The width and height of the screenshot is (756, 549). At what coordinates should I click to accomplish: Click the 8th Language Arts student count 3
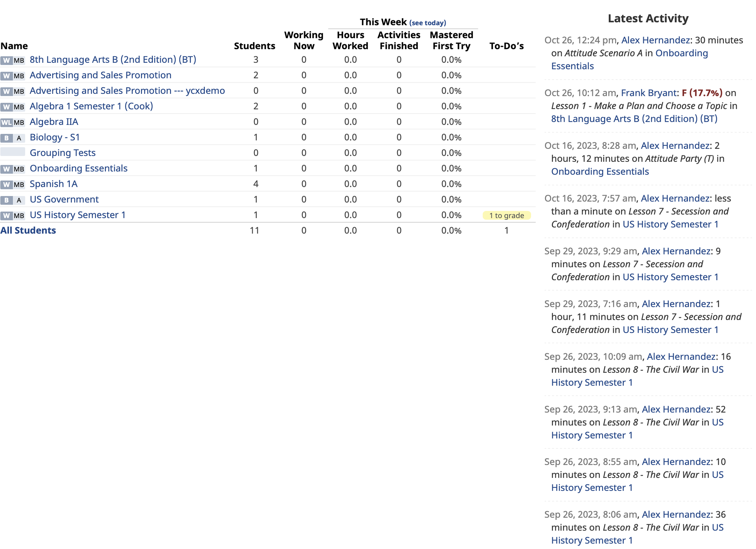point(256,60)
